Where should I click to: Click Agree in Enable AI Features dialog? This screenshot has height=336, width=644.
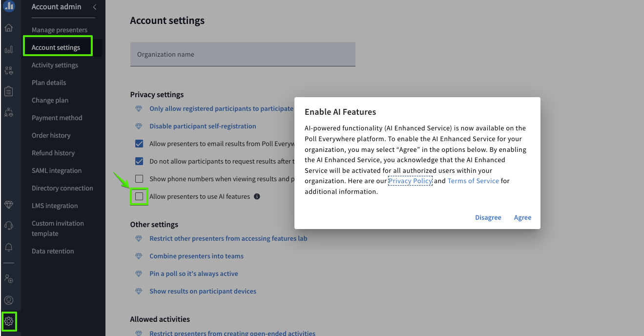[522, 217]
